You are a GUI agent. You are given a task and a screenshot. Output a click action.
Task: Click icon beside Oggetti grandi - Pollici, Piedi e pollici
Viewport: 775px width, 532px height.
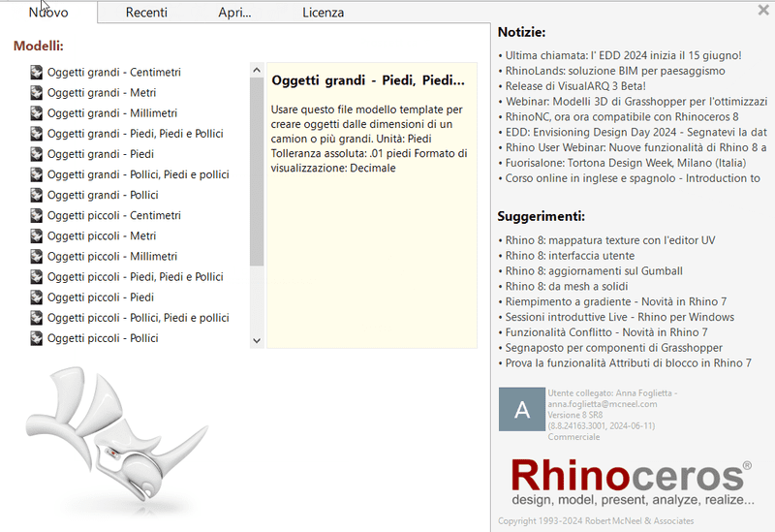(x=36, y=174)
